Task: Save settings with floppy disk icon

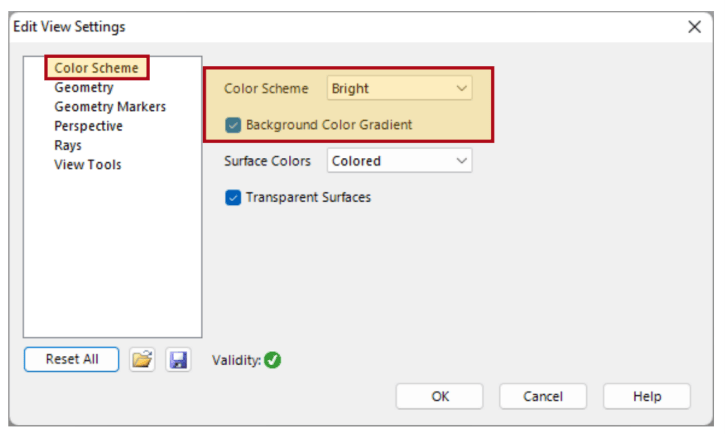Action: (178, 360)
